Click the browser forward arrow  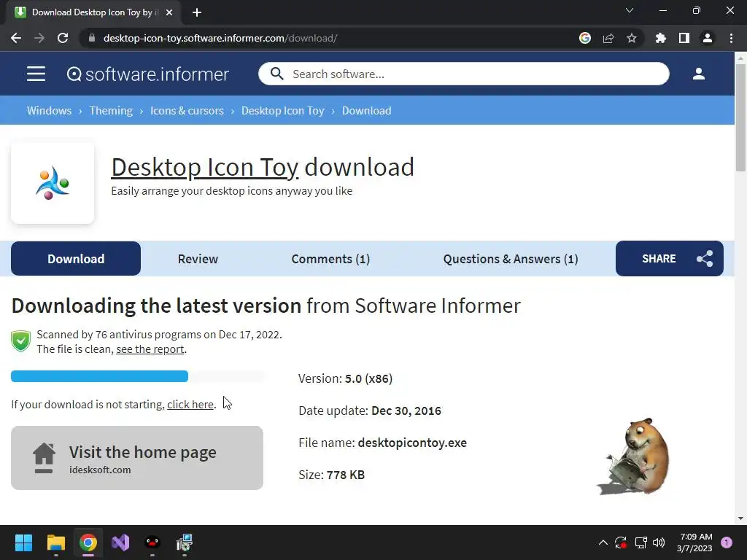tap(39, 38)
